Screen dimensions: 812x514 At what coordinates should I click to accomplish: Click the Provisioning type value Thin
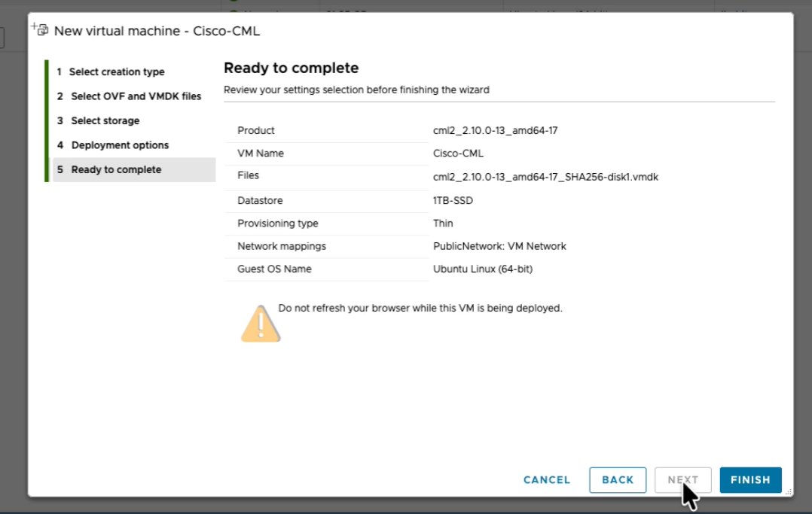point(443,223)
